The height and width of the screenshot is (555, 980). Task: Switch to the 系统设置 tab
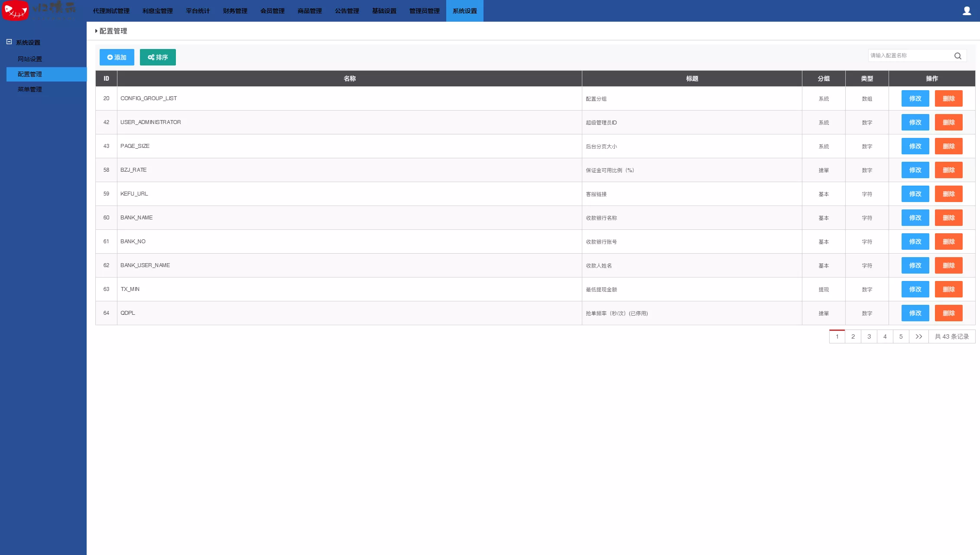pyautogui.click(x=464, y=11)
